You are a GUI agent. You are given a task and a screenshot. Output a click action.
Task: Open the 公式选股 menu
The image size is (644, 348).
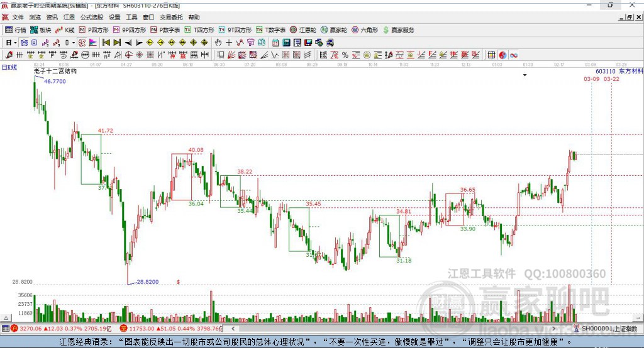[92, 17]
